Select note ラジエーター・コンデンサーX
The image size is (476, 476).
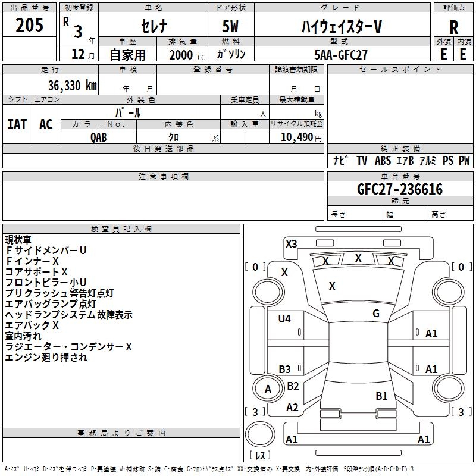(x=68, y=347)
